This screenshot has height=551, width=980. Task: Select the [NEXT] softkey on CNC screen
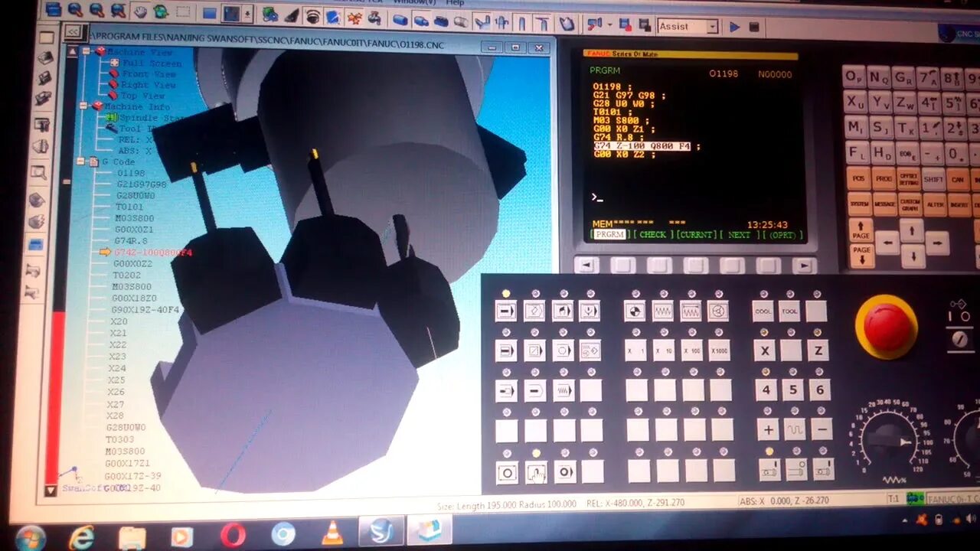pos(739,235)
